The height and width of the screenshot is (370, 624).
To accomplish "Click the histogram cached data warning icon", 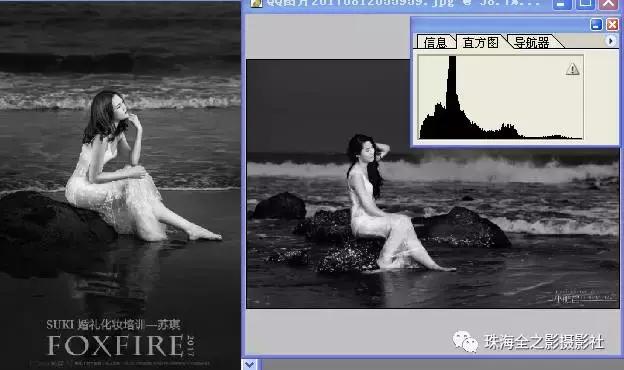I will coord(572,69).
